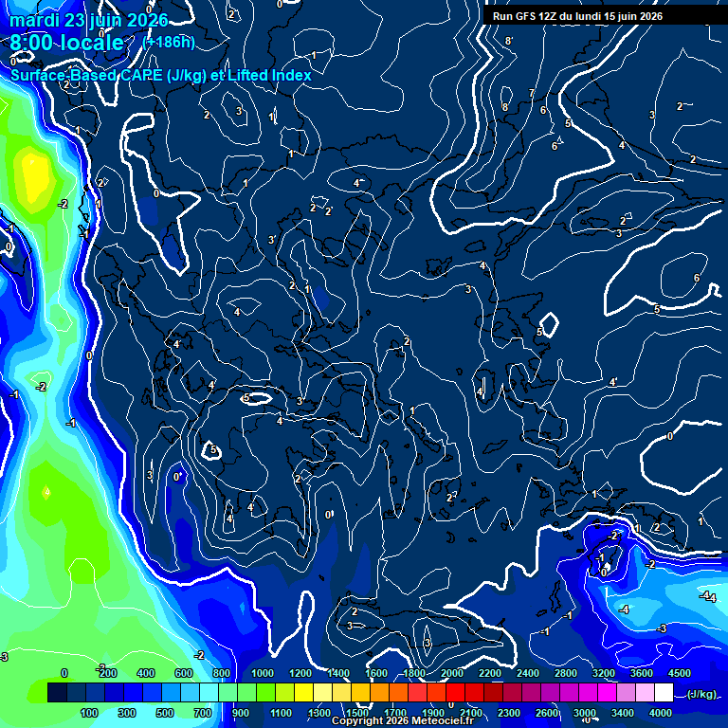The image size is (728, 728).
Task: Click the '4500' legend scale label
Action: tap(680, 673)
